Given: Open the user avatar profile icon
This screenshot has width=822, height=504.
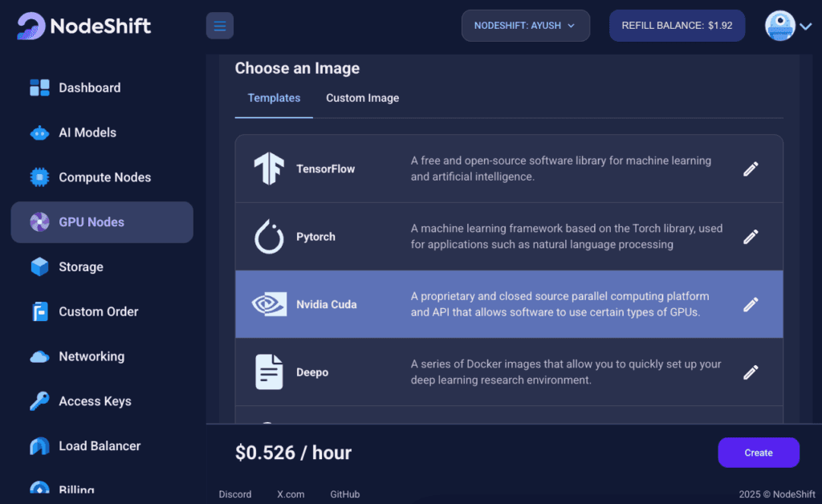Looking at the screenshot, I should coord(779,26).
